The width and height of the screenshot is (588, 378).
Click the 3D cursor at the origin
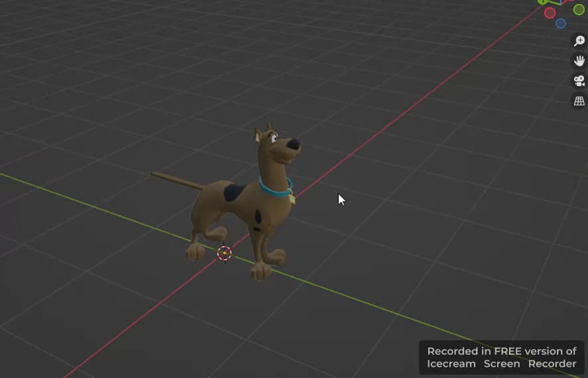pyautogui.click(x=224, y=253)
